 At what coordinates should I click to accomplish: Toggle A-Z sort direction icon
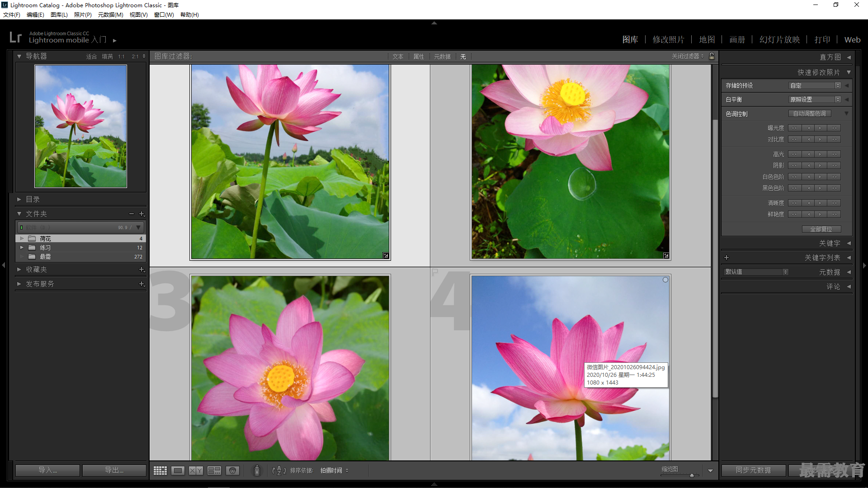(279, 470)
